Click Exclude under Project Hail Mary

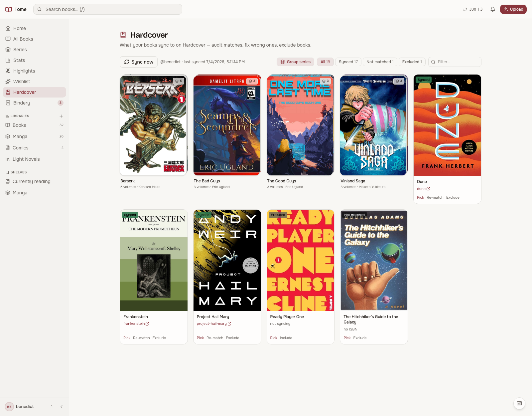pyautogui.click(x=232, y=338)
